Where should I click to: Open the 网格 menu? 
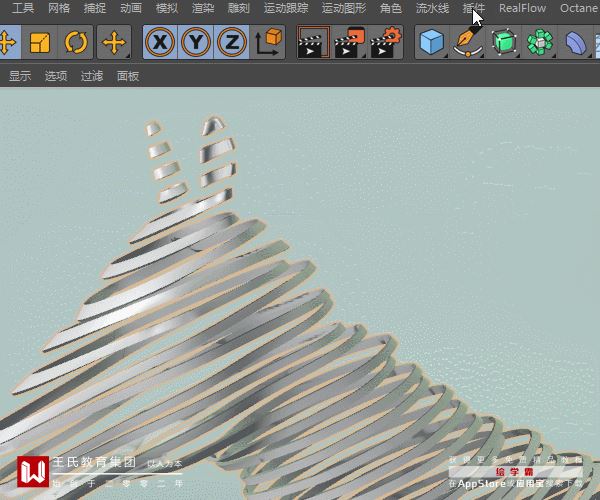click(59, 8)
